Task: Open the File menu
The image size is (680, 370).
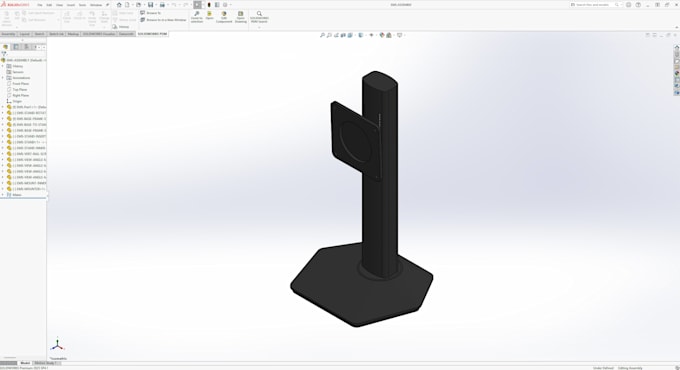Action: click(x=40, y=5)
